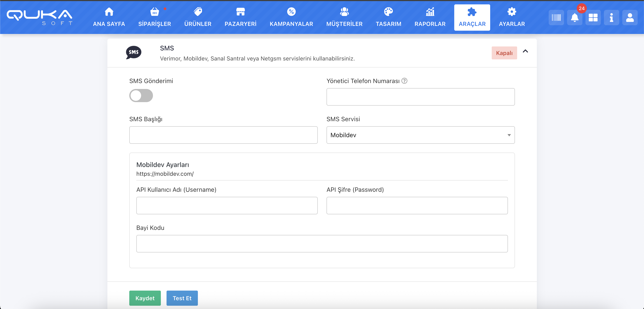The height and width of the screenshot is (309, 644).
Task: Open the Ayarlar settings menu
Action: [x=511, y=17]
